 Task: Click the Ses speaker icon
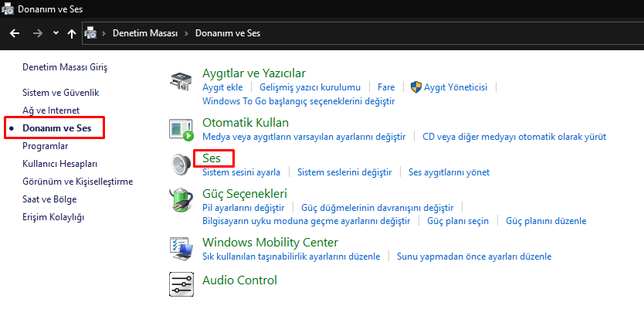point(181,165)
